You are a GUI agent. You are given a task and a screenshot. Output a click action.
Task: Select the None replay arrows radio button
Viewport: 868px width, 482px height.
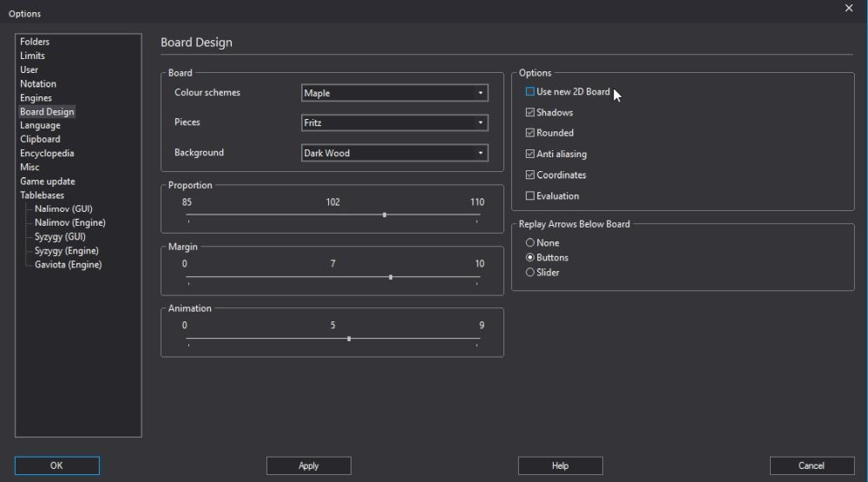530,243
